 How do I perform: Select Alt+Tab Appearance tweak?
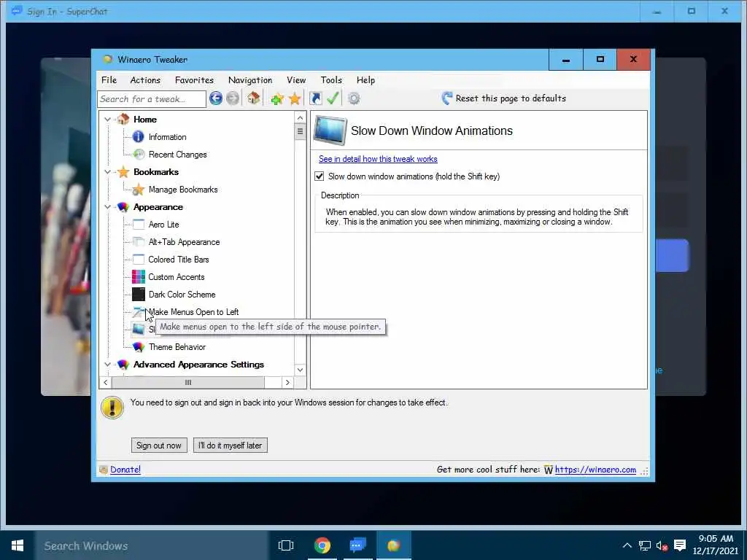(185, 242)
